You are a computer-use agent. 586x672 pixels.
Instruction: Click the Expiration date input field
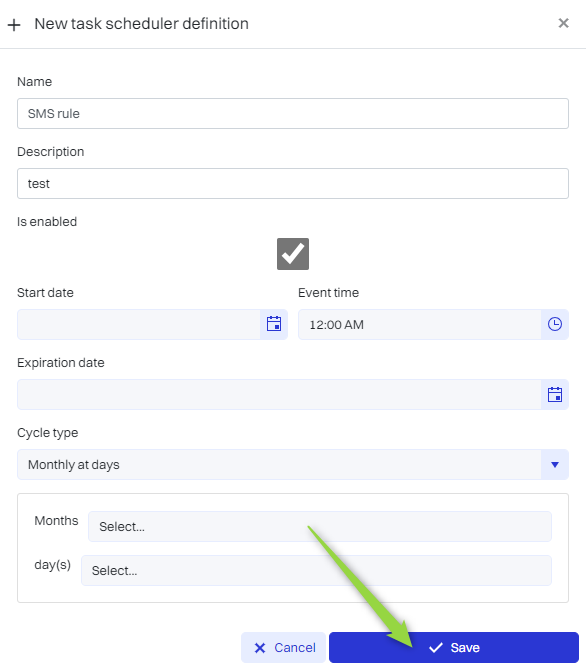click(x=279, y=394)
